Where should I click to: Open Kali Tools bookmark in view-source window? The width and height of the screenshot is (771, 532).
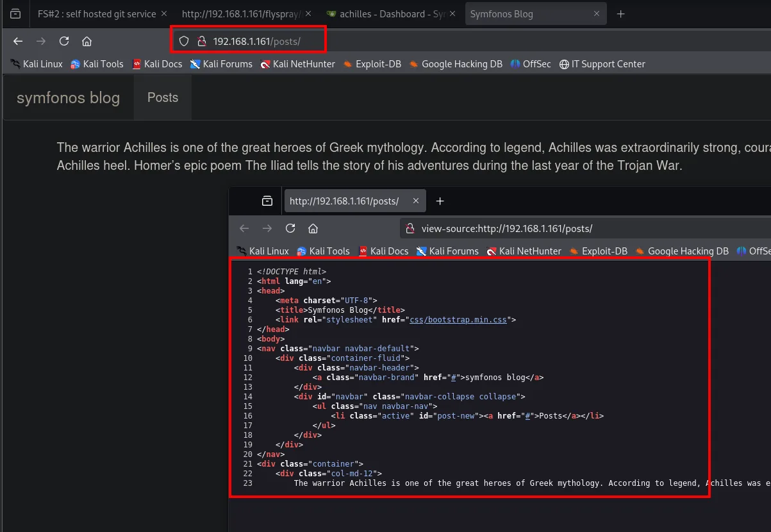click(x=323, y=251)
